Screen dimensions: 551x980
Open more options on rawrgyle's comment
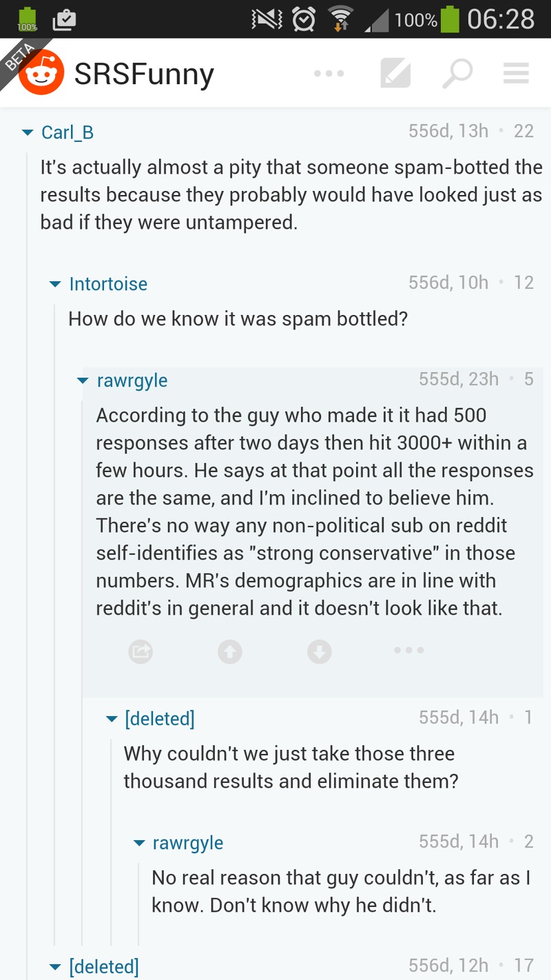click(409, 651)
